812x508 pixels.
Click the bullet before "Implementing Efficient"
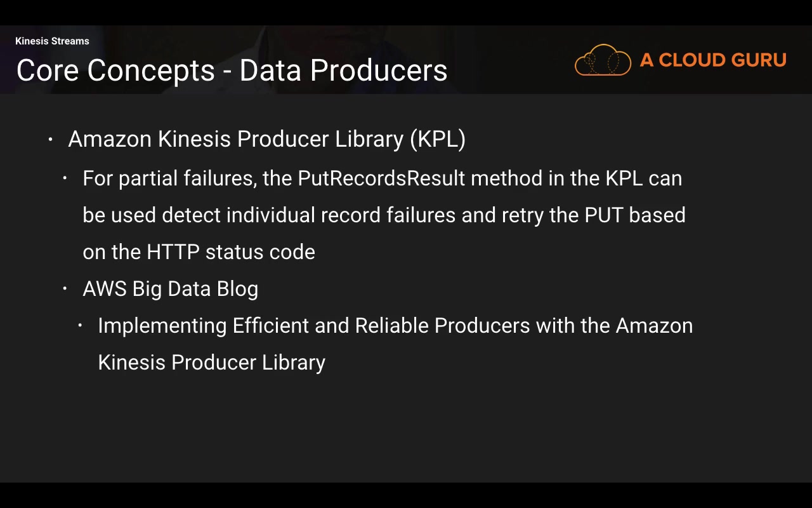click(x=81, y=326)
